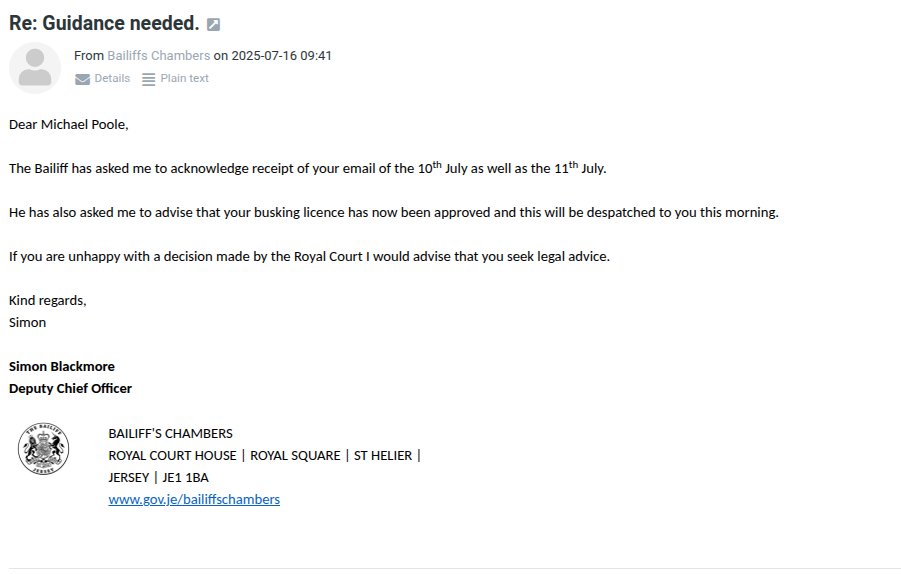Click the sender's avatar placeholder
Screen dimensions: 901x574
point(35,68)
